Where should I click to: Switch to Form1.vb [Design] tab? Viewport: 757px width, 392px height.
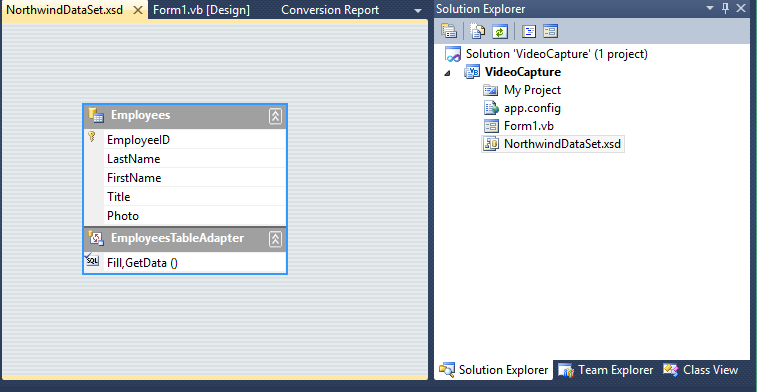201,10
